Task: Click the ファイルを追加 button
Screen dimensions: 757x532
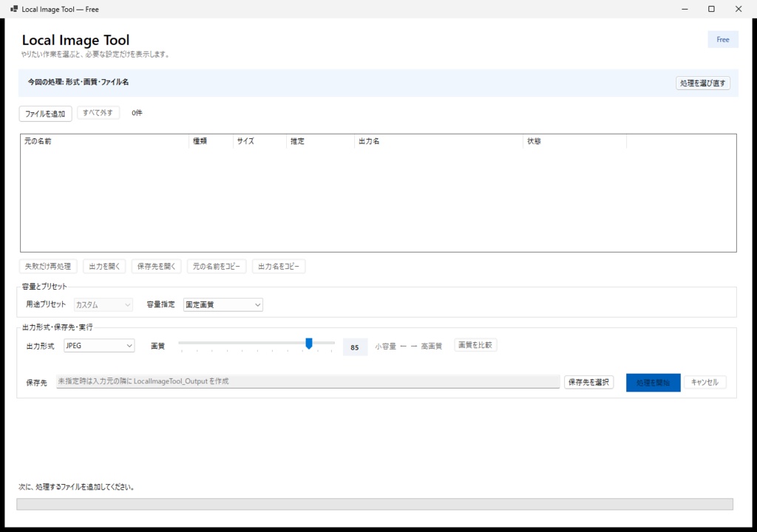Action: click(45, 114)
